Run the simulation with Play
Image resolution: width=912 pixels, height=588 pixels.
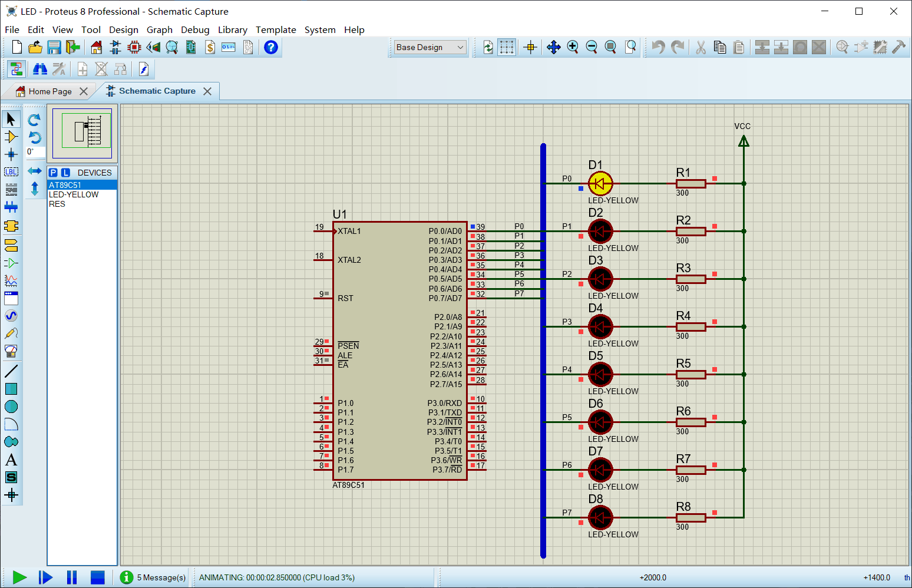[x=19, y=577]
